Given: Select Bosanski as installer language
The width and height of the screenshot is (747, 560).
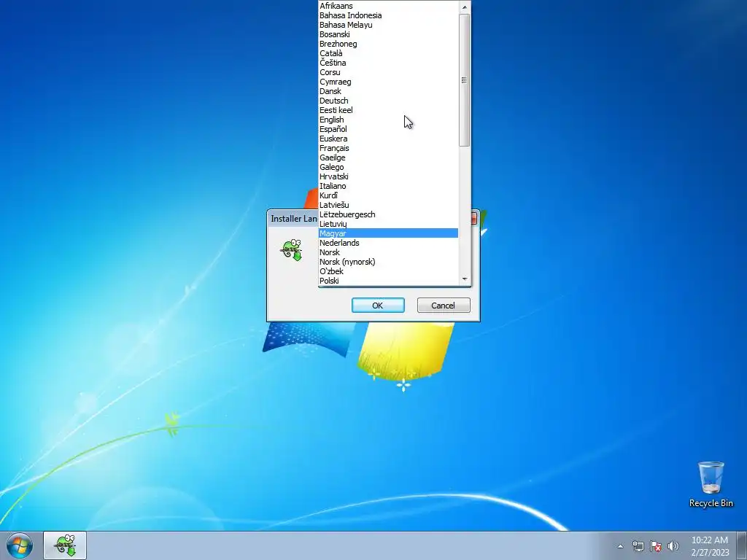Looking at the screenshot, I should 388,34.
